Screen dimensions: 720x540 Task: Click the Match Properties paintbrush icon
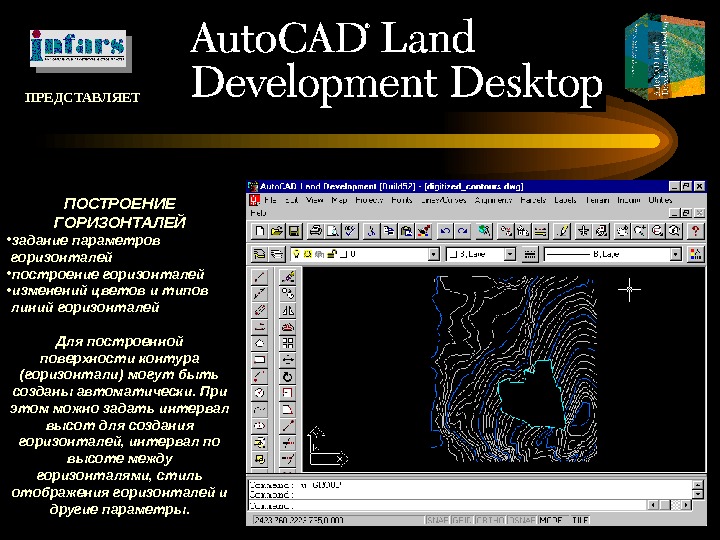423,231
